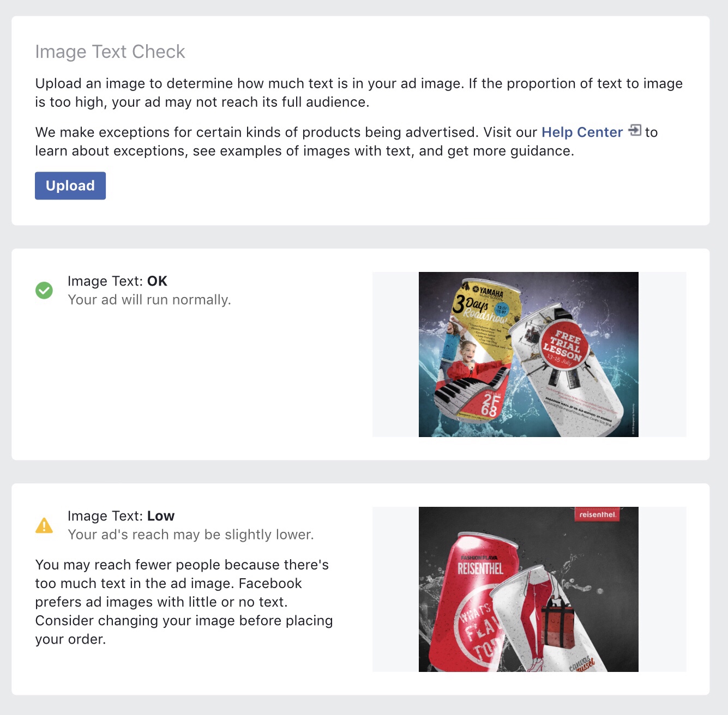
Task: Click the Upload button
Action: click(x=70, y=186)
